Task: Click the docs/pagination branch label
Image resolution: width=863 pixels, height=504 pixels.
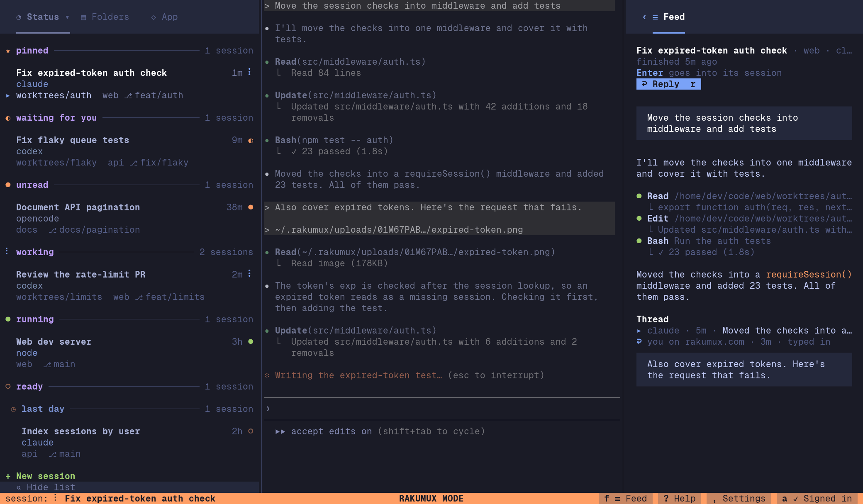Action: 100,230
